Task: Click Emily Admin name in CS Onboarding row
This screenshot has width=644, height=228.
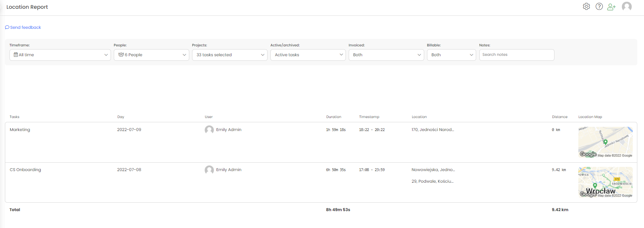Action: point(229,170)
